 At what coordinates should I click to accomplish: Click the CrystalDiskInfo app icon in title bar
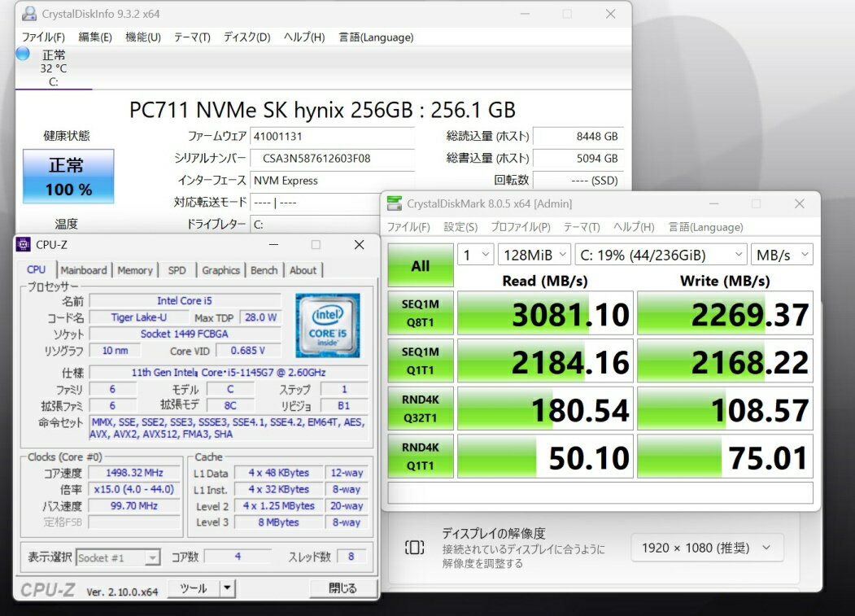tap(29, 14)
